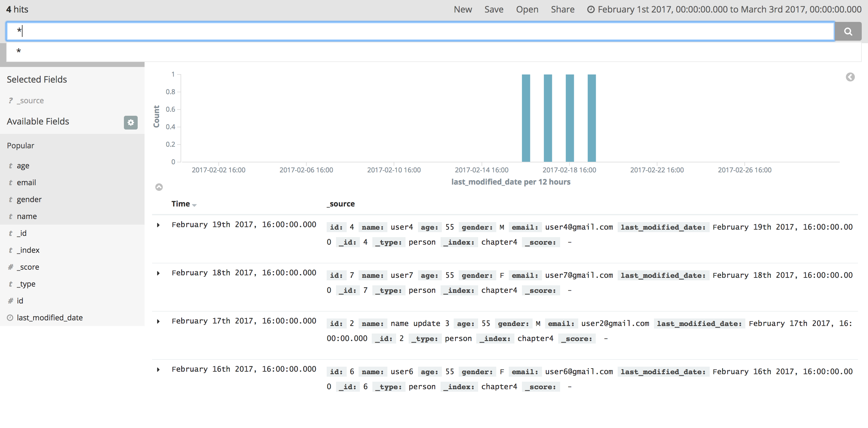The width and height of the screenshot is (868, 428).
Task: Click the user6 name value
Action: click(402, 372)
